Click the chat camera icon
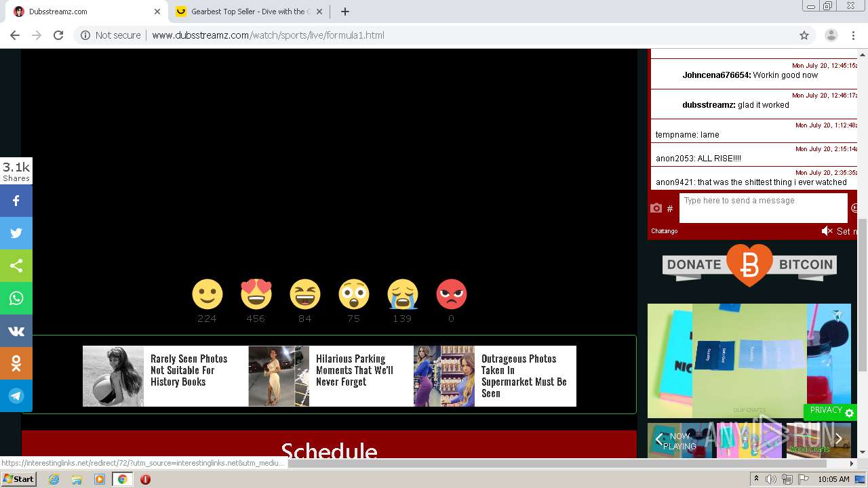 coord(656,208)
